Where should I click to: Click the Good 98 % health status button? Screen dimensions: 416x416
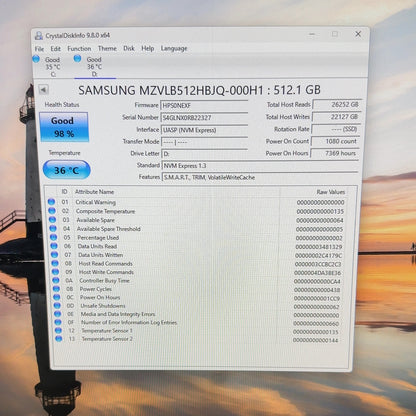pyautogui.click(x=64, y=127)
